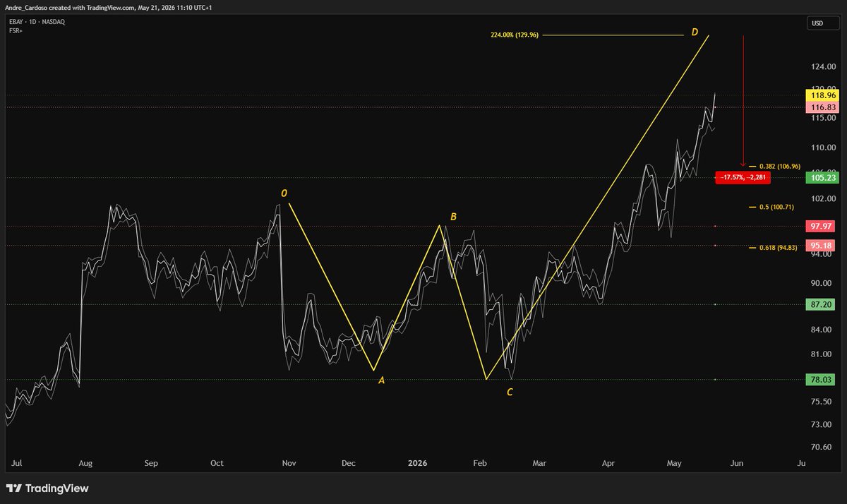Select the Oct time axis label
Viewport: 847px width, 504px height.
(217, 464)
